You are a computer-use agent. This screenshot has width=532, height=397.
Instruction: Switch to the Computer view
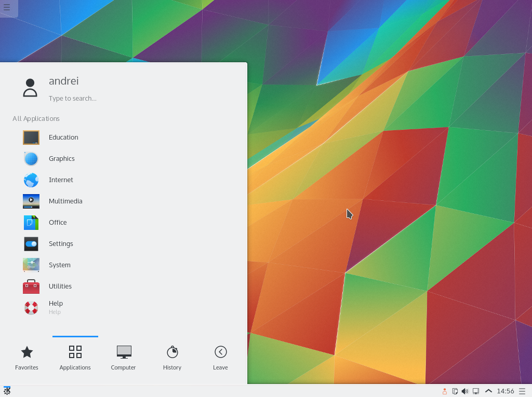(123, 357)
